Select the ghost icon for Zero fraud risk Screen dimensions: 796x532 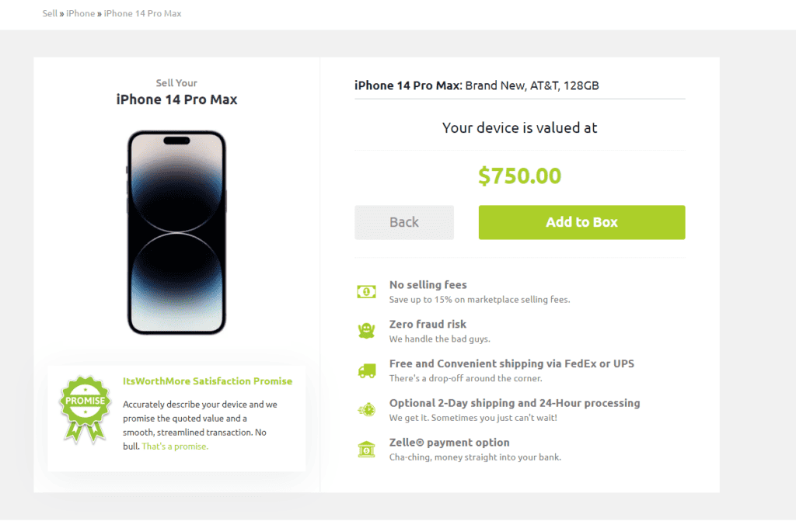tap(366, 330)
